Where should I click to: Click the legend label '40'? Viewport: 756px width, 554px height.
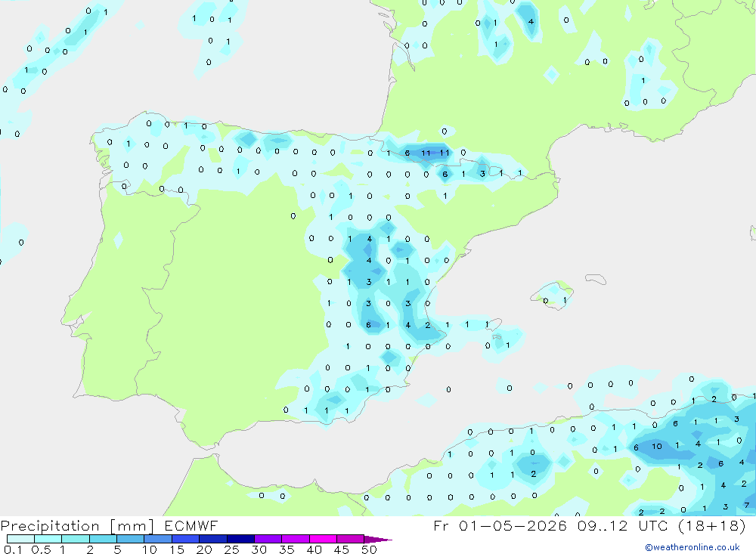[x=314, y=549]
